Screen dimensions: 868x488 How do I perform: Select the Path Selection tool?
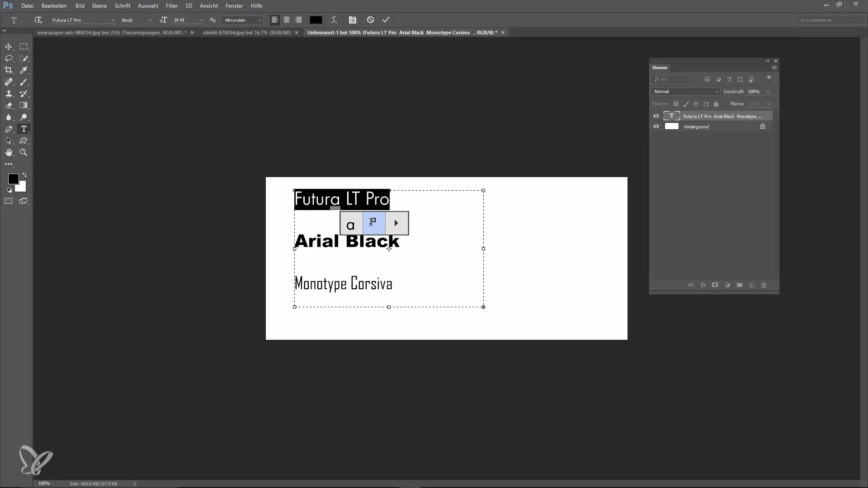(x=9, y=141)
